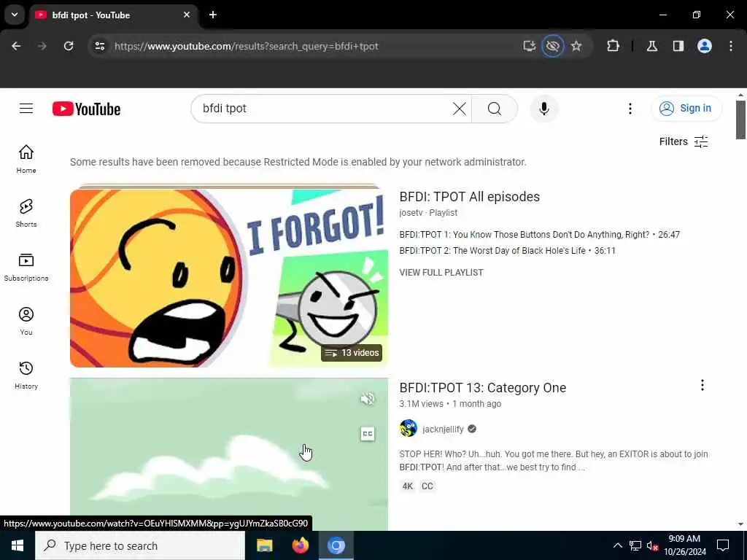747x560 pixels.
Task: Click the install app icon in address bar
Action: pos(530,46)
